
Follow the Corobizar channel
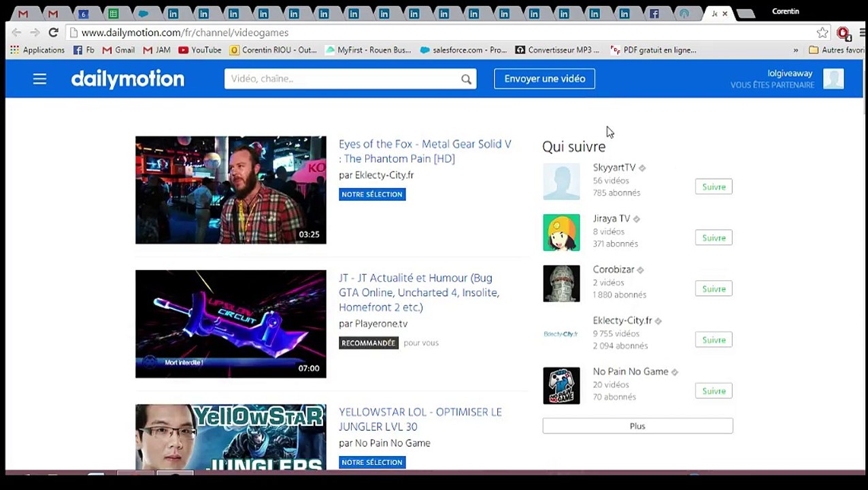point(713,289)
